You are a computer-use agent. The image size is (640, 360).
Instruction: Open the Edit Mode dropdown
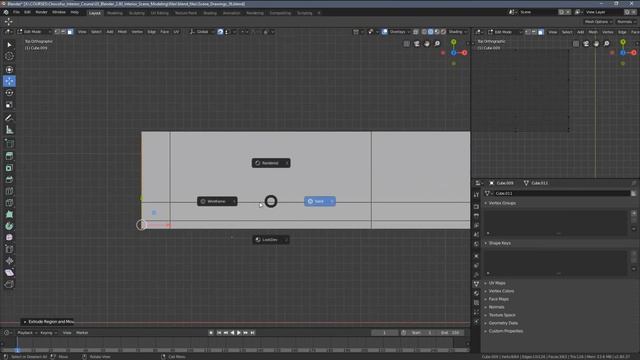click(x=33, y=32)
